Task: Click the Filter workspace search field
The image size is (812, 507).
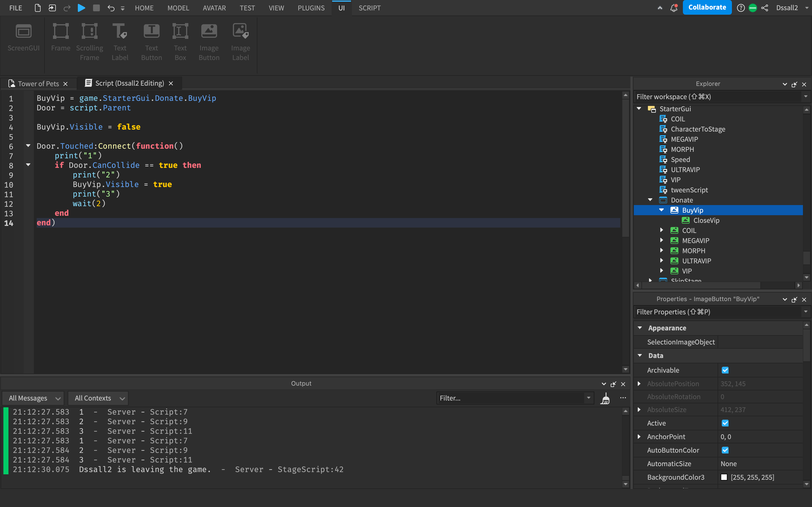Action: [x=718, y=97]
